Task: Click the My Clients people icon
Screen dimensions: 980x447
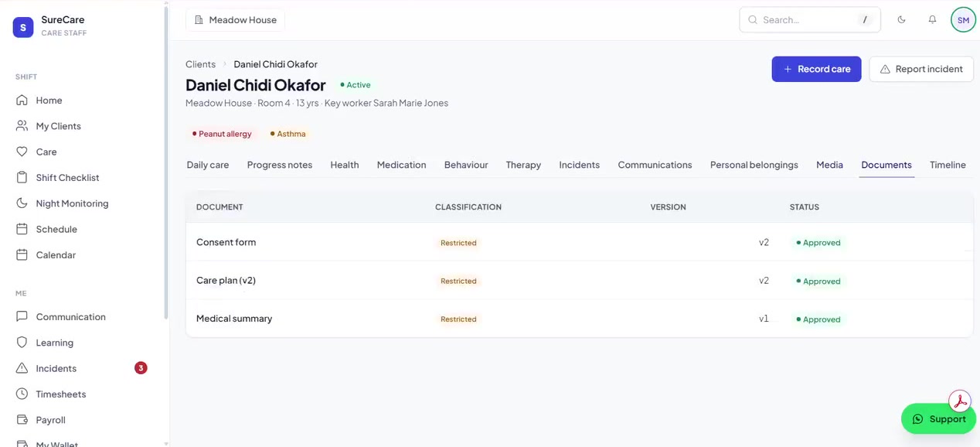Action: [22, 126]
